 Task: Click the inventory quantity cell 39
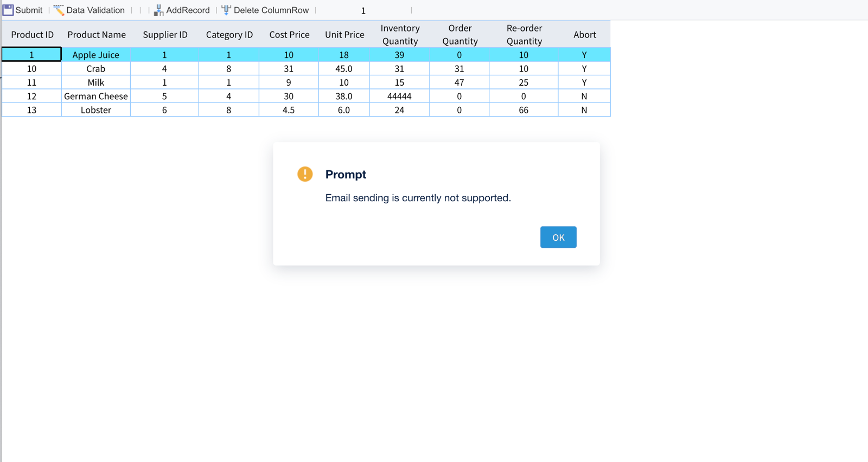(399, 55)
